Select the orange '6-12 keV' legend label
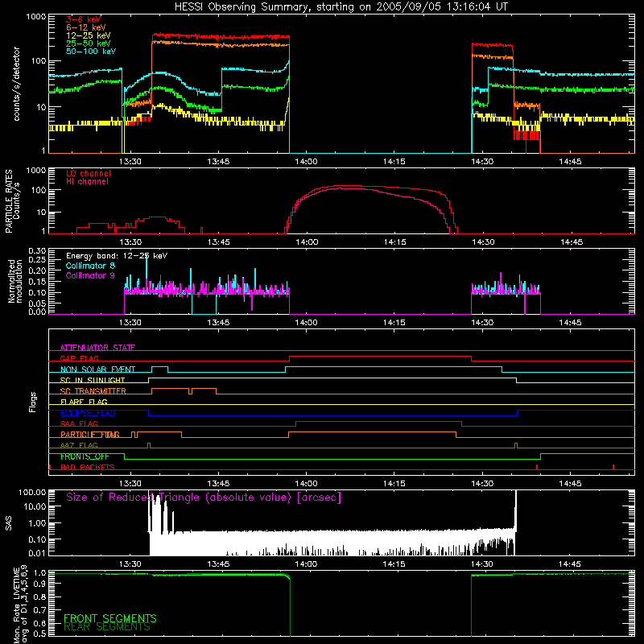The width and height of the screenshot is (644, 644). point(86,27)
